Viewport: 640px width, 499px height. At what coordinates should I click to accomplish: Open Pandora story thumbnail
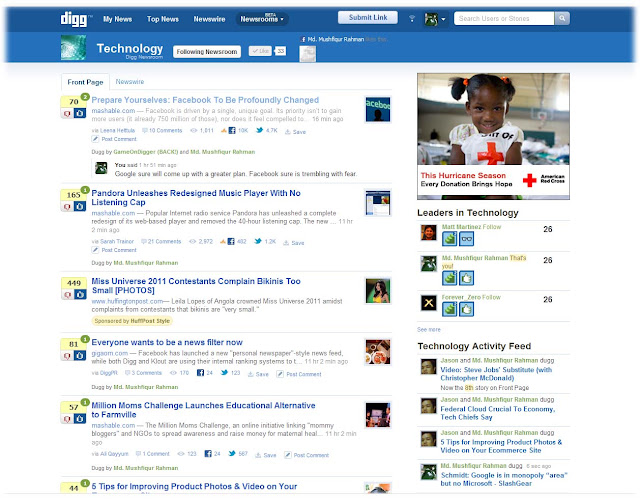pos(378,203)
